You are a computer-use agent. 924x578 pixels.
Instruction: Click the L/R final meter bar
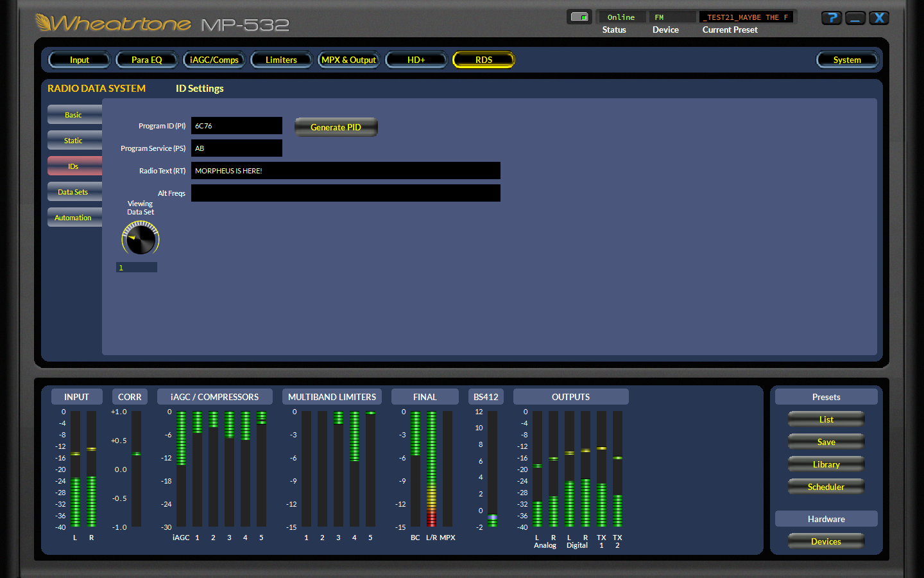tap(431, 469)
